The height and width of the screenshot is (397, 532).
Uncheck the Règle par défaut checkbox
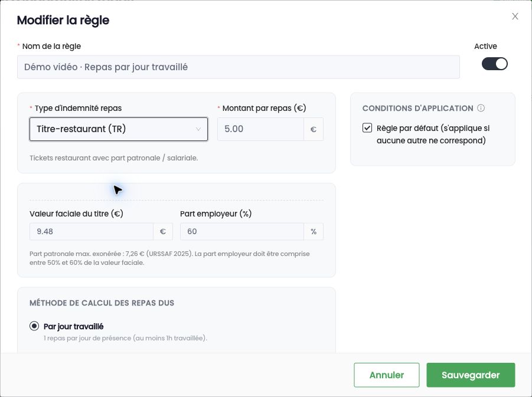click(x=367, y=128)
